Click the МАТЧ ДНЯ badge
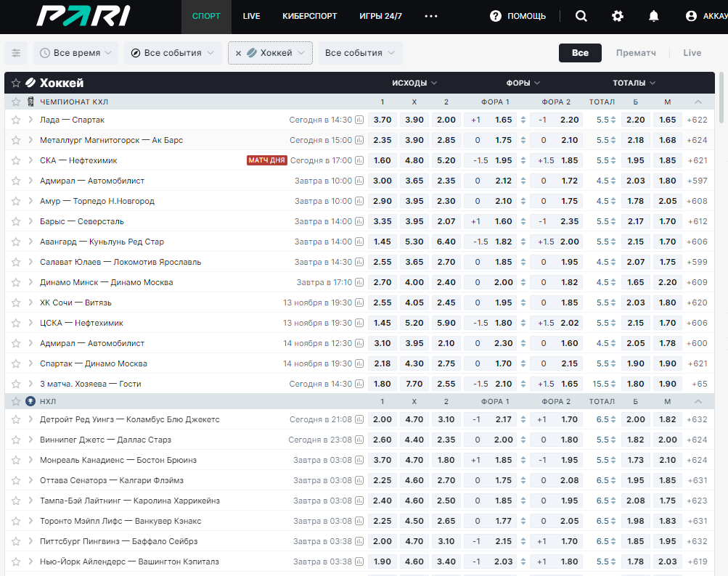 click(x=266, y=160)
